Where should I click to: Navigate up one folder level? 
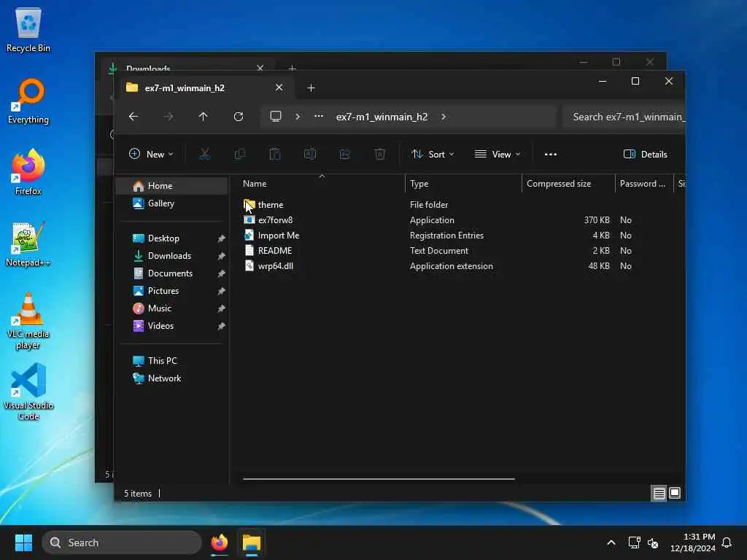click(204, 117)
